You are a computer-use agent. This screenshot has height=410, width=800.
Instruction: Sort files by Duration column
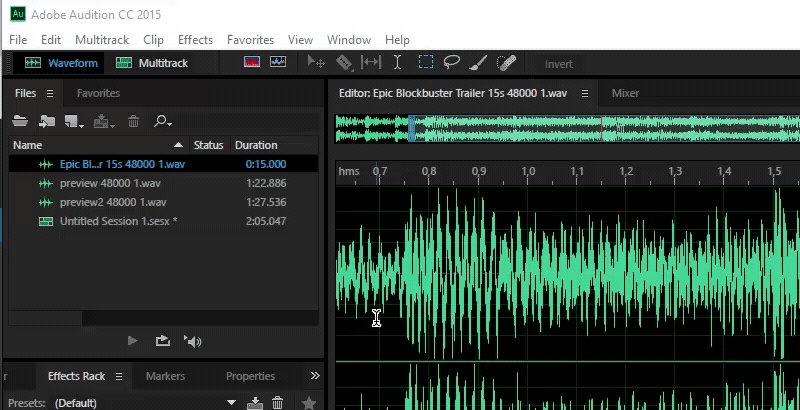256,145
